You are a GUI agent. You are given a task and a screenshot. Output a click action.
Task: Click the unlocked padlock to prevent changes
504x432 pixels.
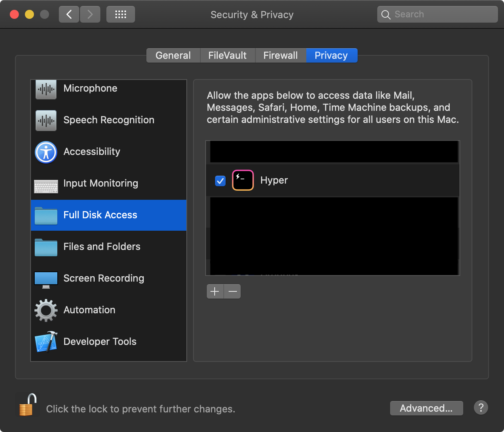tap(26, 405)
